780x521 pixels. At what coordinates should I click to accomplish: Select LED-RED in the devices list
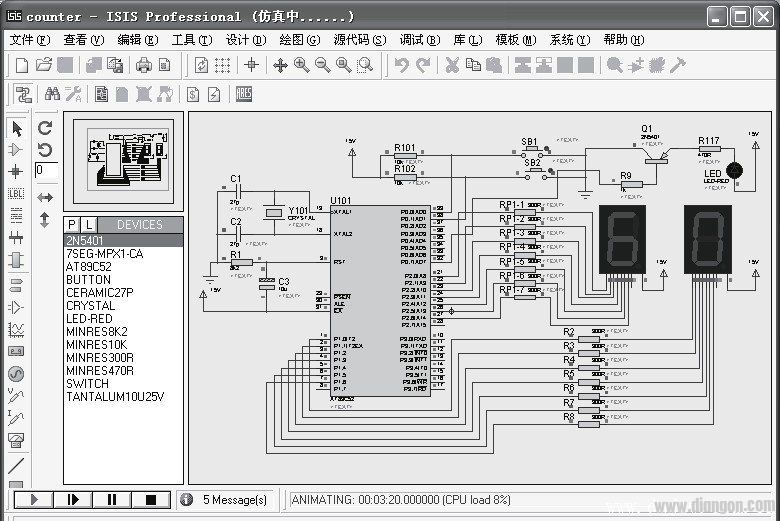click(x=123, y=318)
